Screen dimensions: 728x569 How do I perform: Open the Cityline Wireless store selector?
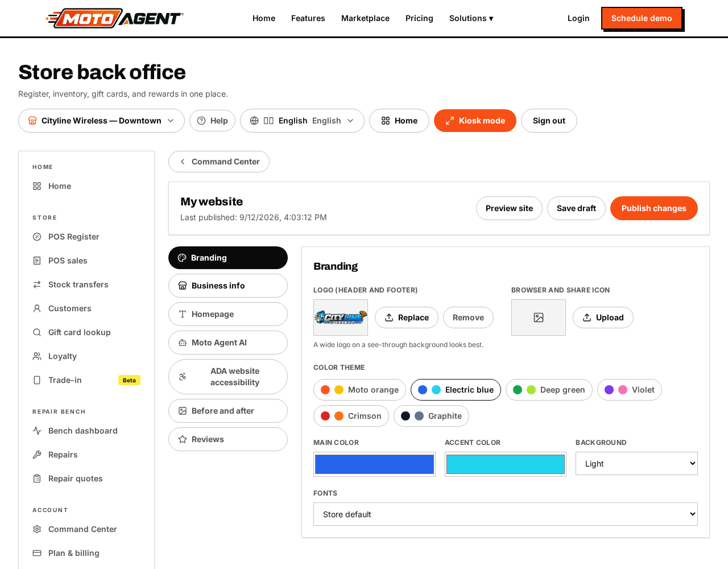[101, 121]
